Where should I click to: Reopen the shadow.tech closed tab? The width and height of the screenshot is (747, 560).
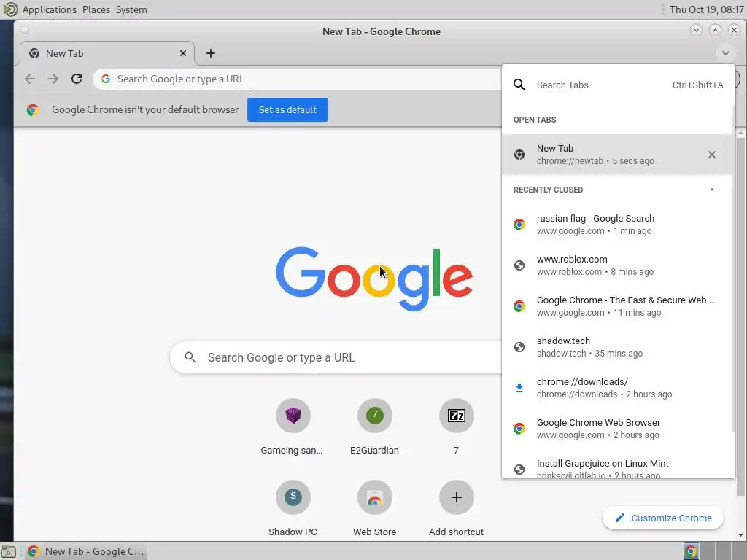[617, 347]
